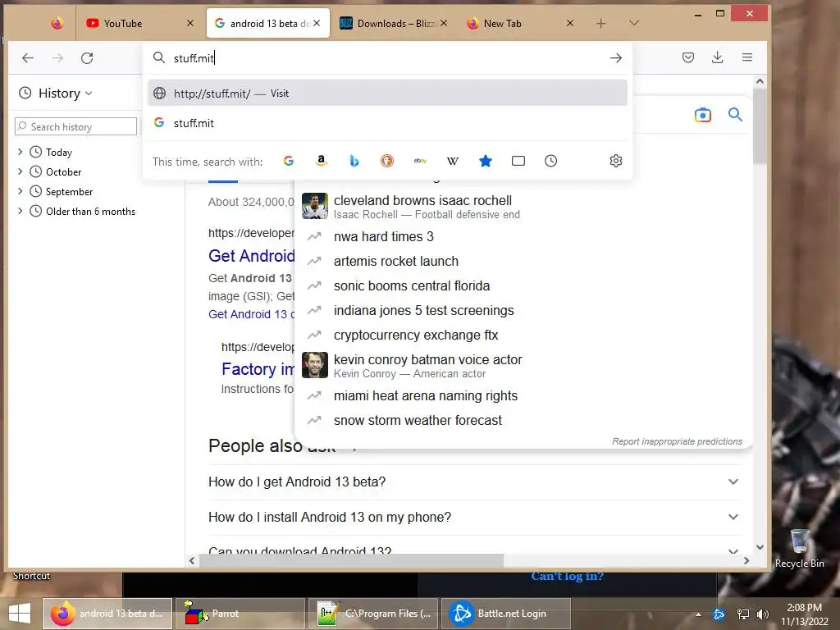Click Report inappropriate predictions link
840x630 pixels.
click(677, 441)
